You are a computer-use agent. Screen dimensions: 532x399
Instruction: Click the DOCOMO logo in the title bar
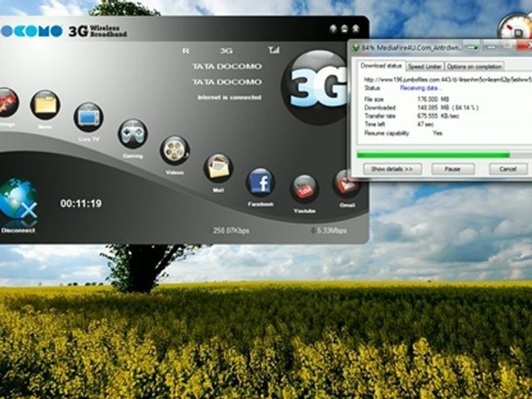pyautogui.click(x=32, y=31)
